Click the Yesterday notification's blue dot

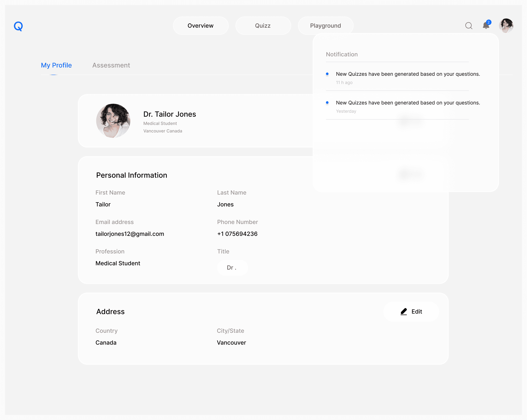327,103
